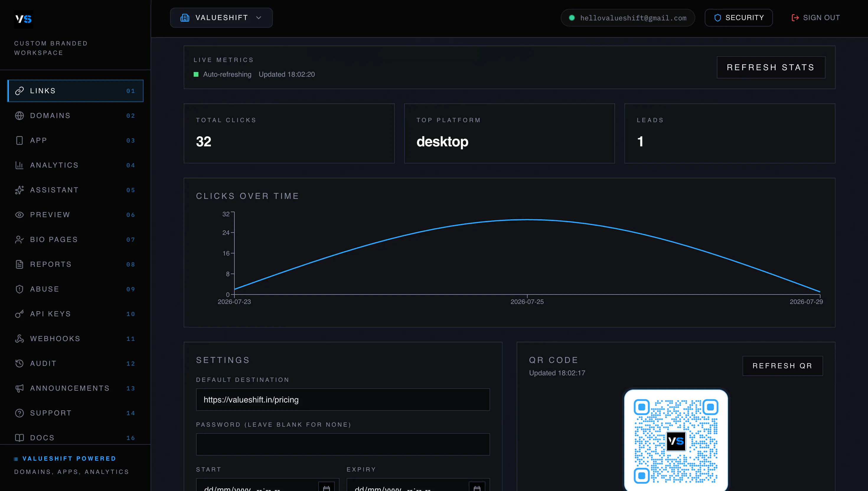Screen dimensions: 868x491
Task: Select the Reports menu item
Action: pyautogui.click(x=75, y=264)
